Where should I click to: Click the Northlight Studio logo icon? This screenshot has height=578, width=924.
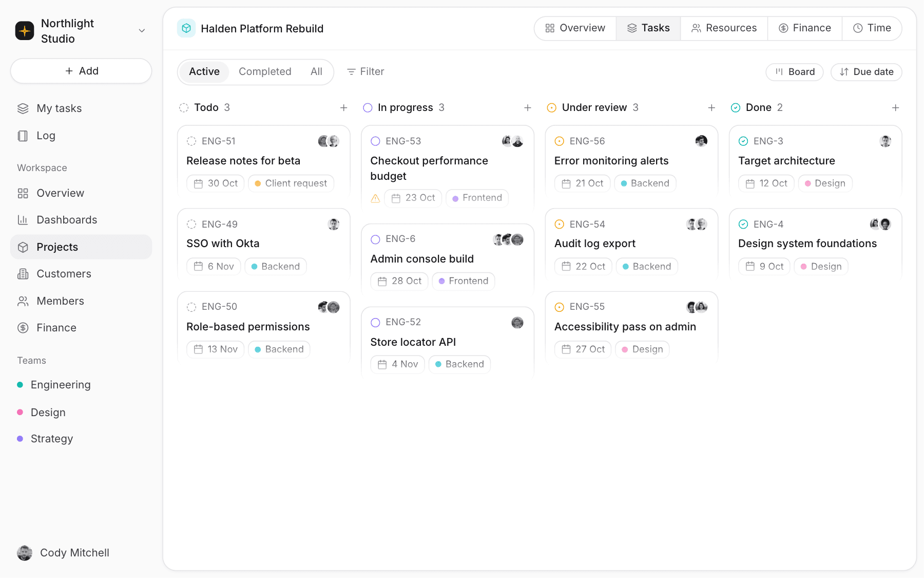(x=25, y=31)
